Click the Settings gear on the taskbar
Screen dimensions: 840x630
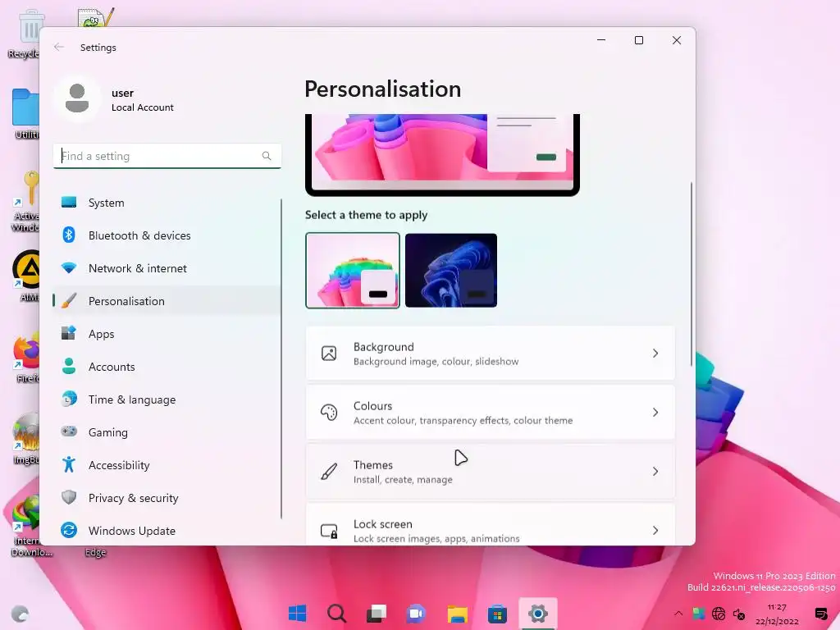click(538, 614)
